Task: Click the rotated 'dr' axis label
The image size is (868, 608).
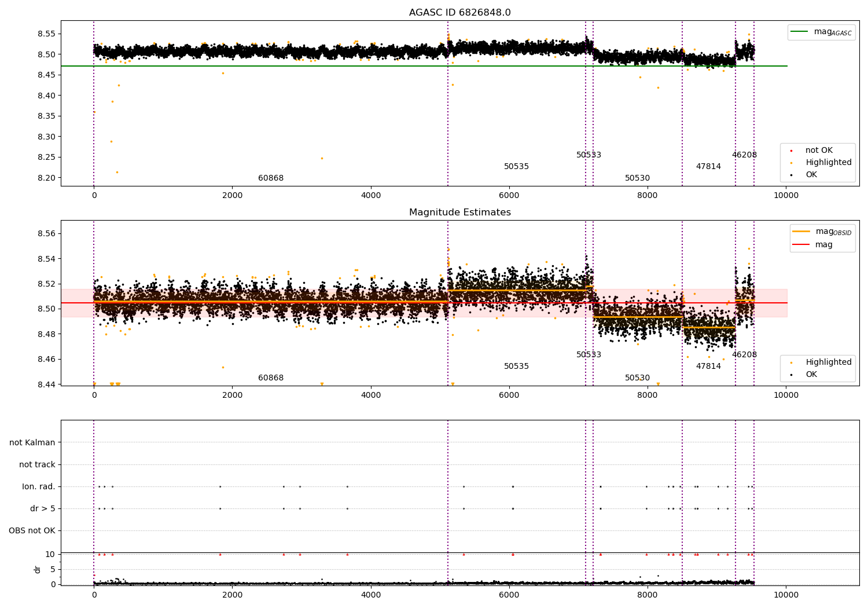Action: tap(38, 569)
